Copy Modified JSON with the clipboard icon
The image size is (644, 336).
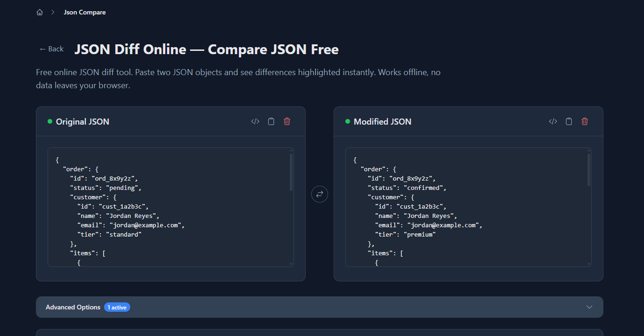tap(568, 121)
